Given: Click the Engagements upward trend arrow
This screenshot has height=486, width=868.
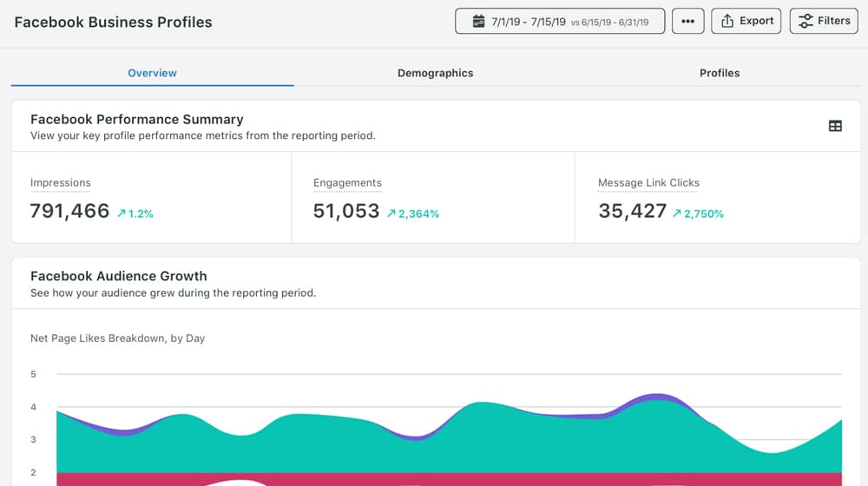Looking at the screenshot, I should 391,213.
